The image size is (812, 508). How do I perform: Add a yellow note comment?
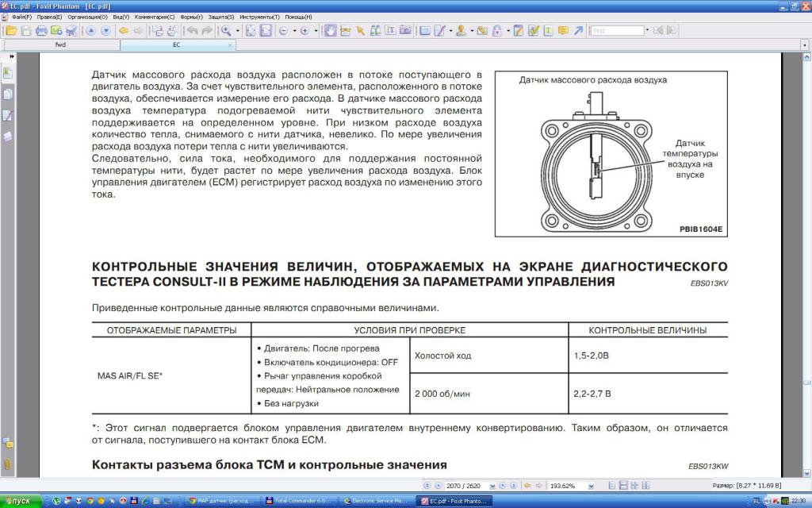click(564, 31)
